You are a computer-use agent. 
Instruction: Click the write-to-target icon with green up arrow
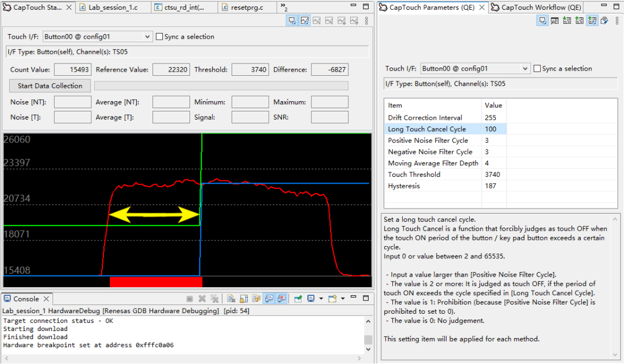point(580,21)
